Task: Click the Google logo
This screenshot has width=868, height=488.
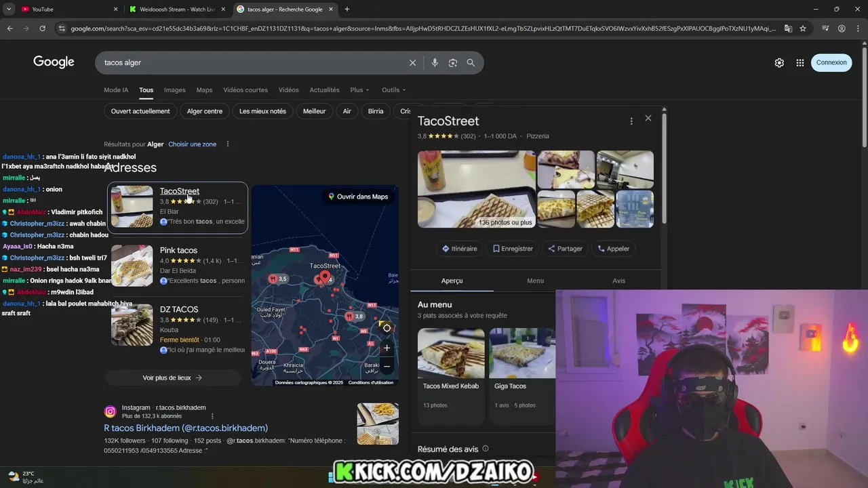Action: (x=54, y=62)
